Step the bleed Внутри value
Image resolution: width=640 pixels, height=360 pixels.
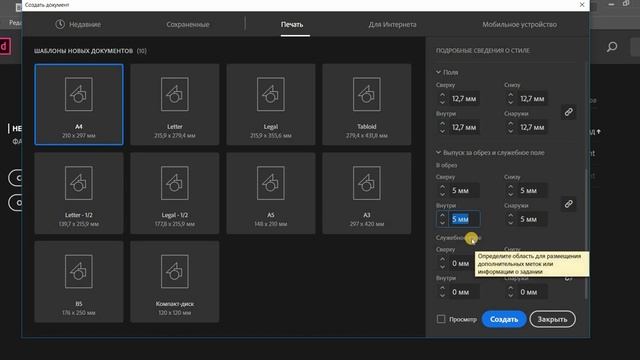442,219
